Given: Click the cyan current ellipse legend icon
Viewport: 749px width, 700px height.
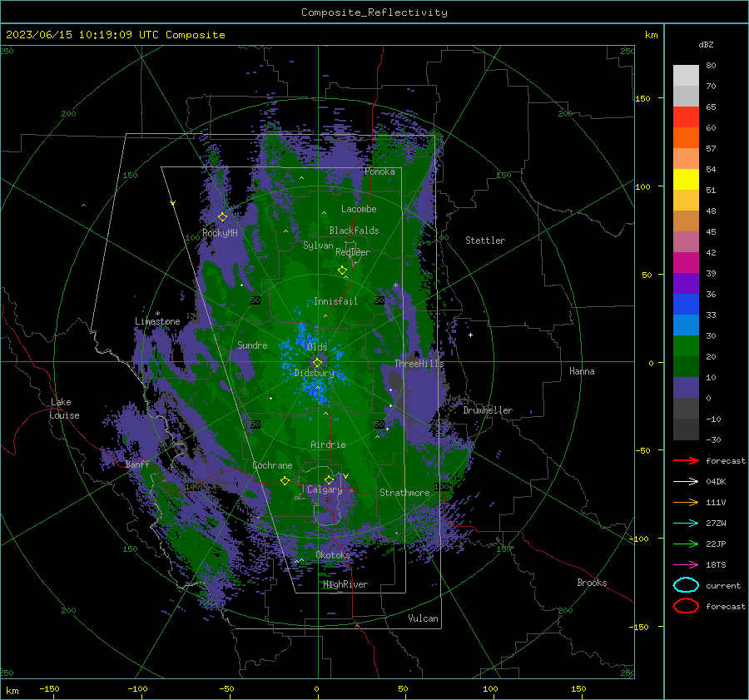Looking at the screenshot, I should pos(686,585).
